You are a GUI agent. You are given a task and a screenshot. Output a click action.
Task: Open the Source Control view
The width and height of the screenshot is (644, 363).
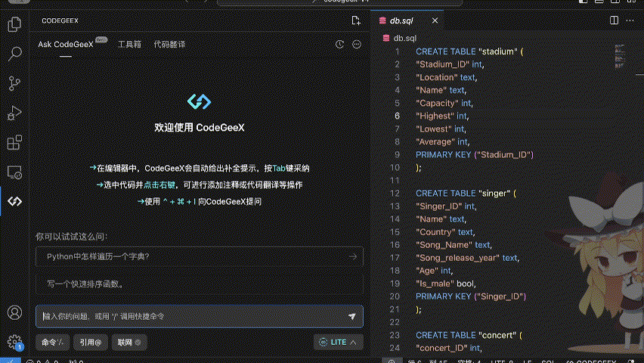point(14,83)
